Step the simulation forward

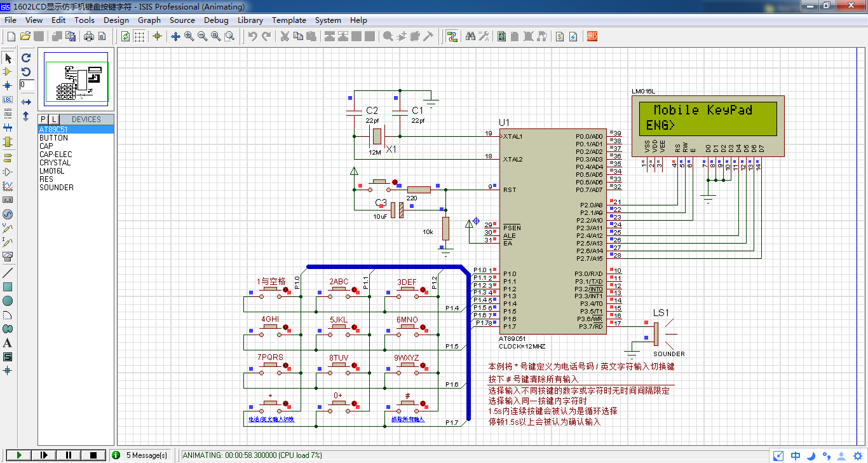point(44,455)
